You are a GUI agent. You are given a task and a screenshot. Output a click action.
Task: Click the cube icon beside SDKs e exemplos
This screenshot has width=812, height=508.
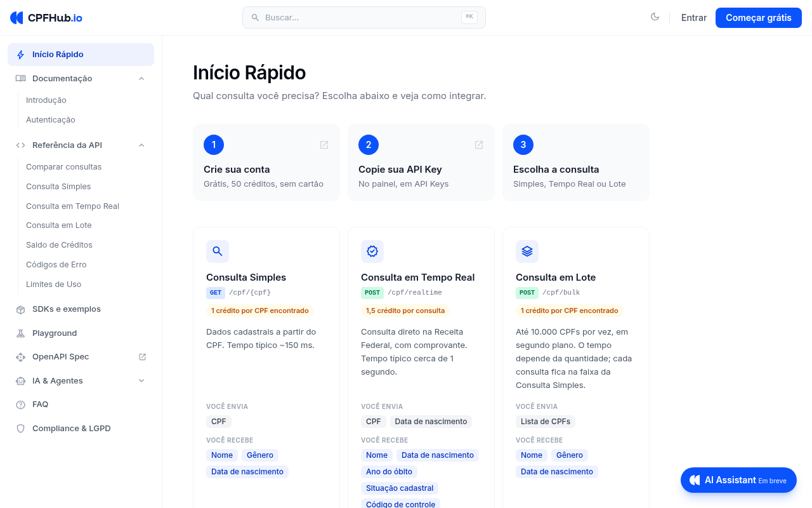click(x=21, y=309)
